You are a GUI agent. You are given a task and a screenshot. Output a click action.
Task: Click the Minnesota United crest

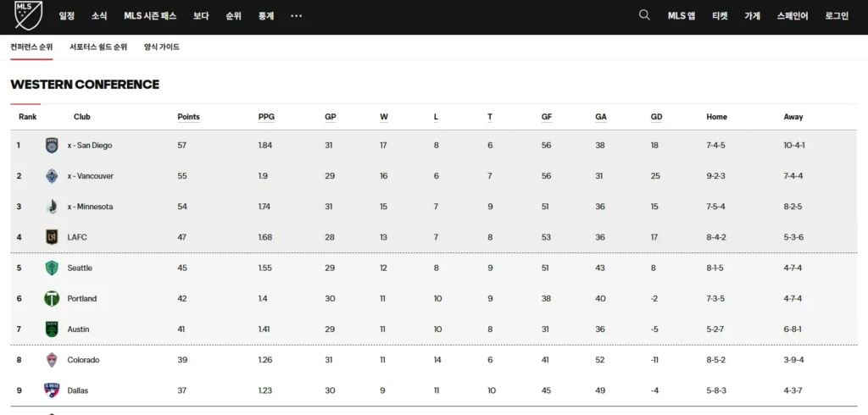(x=52, y=207)
